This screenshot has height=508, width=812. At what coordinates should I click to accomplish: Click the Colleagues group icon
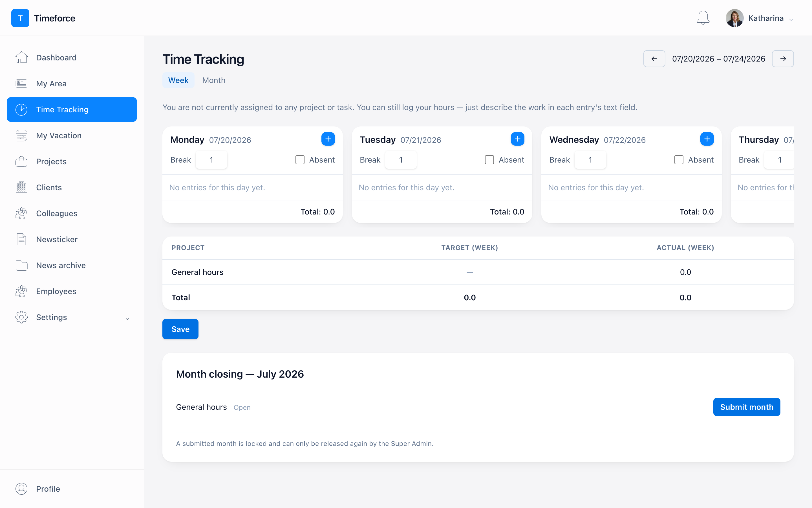coord(21,213)
